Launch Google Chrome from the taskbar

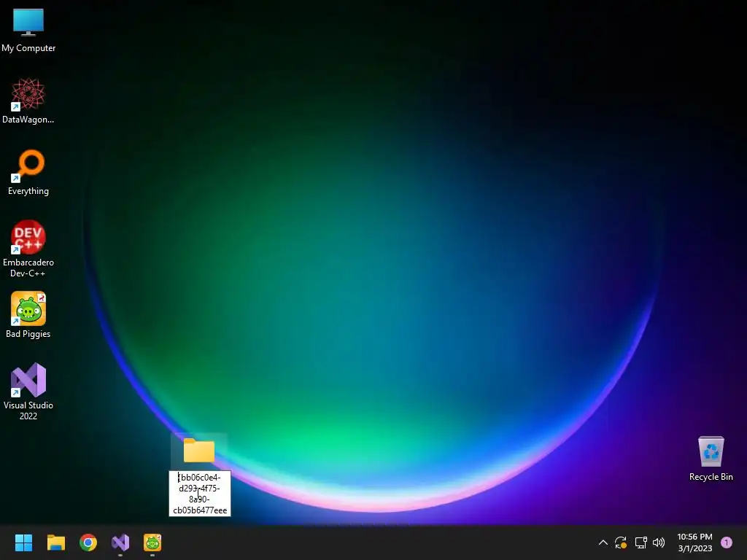pos(88,542)
